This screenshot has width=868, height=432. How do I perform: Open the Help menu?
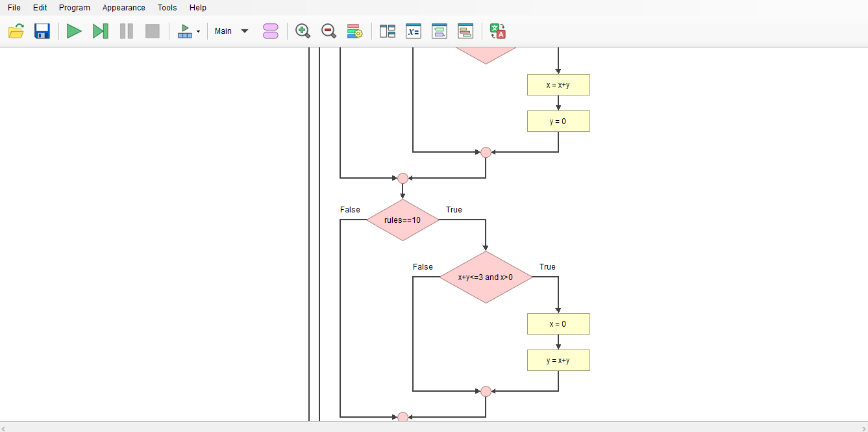click(198, 8)
